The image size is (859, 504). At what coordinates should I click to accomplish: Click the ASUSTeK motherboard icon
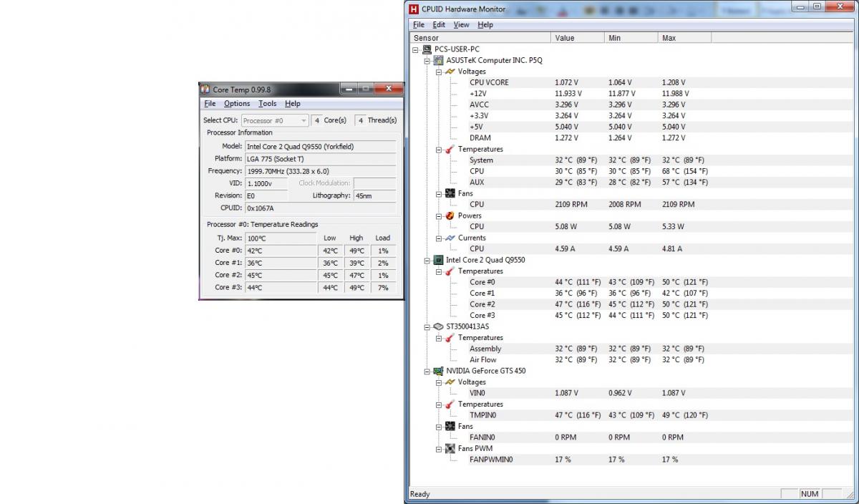click(x=439, y=60)
